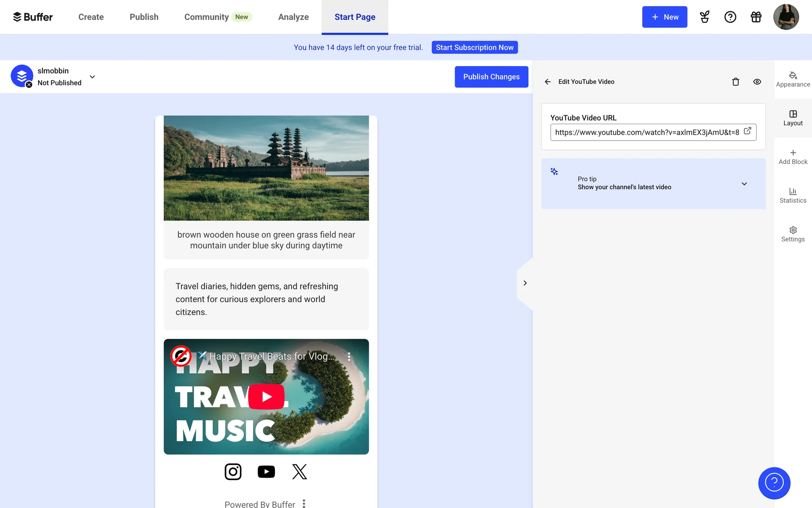
Task: Collapse the editor side panel with the chevron
Action: (525, 283)
